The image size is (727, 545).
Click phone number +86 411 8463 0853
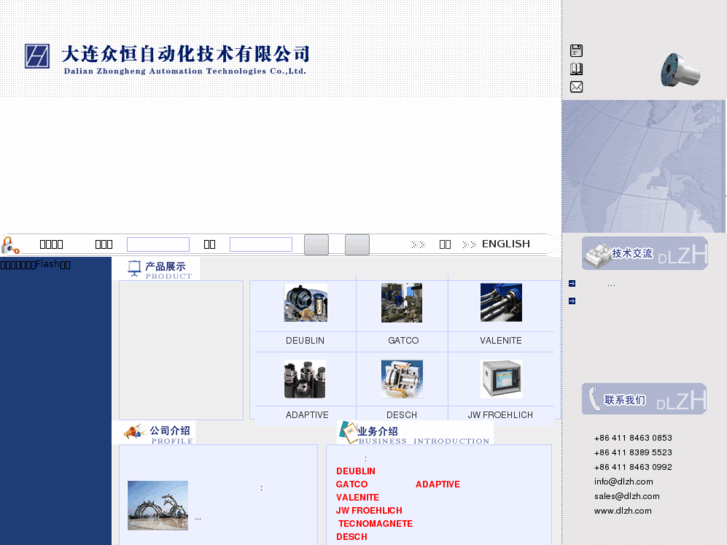[633, 438]
